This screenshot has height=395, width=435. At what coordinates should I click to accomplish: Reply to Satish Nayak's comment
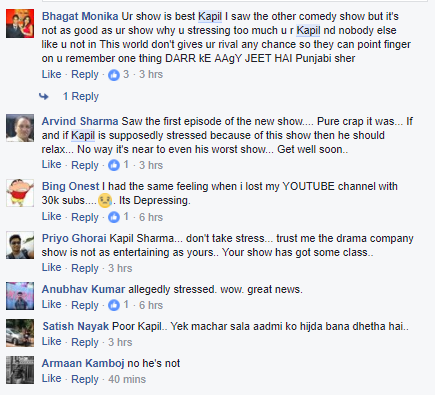(x=85, y=342)
